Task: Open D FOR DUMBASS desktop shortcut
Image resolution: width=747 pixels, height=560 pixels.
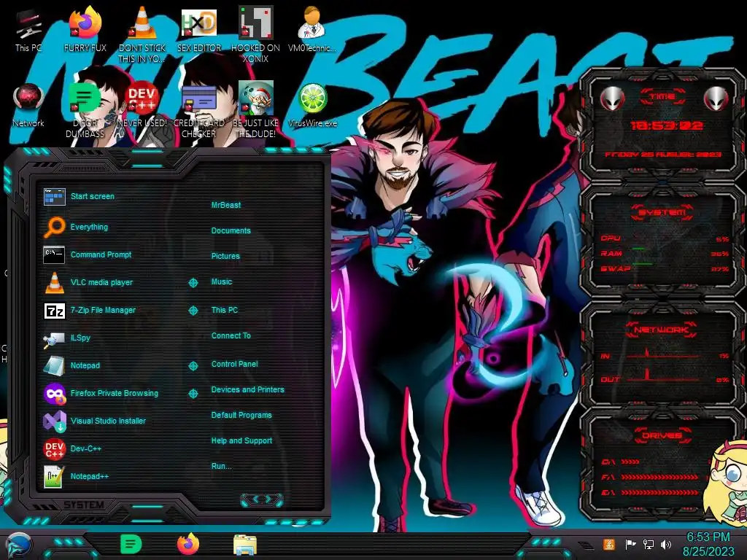Action: (85, 109)
